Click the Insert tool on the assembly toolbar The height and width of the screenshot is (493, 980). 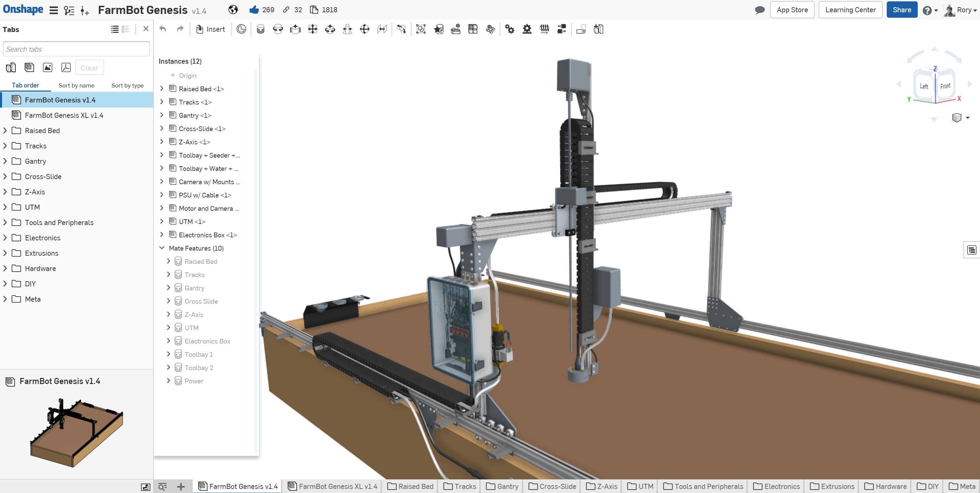[x=210, y=29]
